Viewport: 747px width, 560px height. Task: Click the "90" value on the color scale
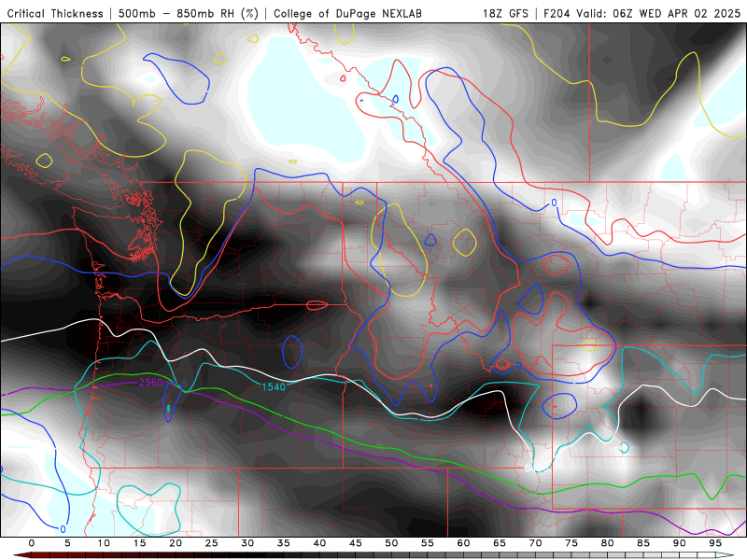click(679, 543)
